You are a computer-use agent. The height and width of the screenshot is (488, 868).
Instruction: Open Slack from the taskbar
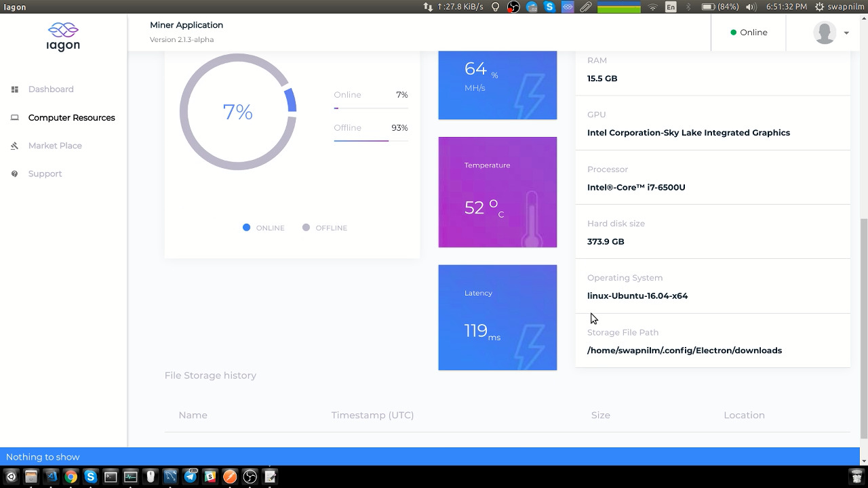(x=210, y=476)
